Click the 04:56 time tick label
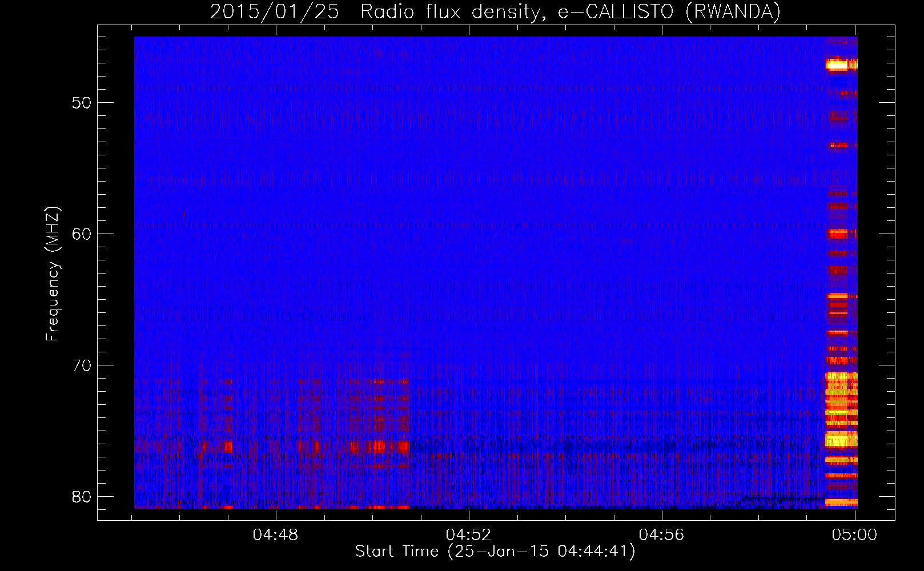This screenshot has height=571, width=924. (662, 535)
